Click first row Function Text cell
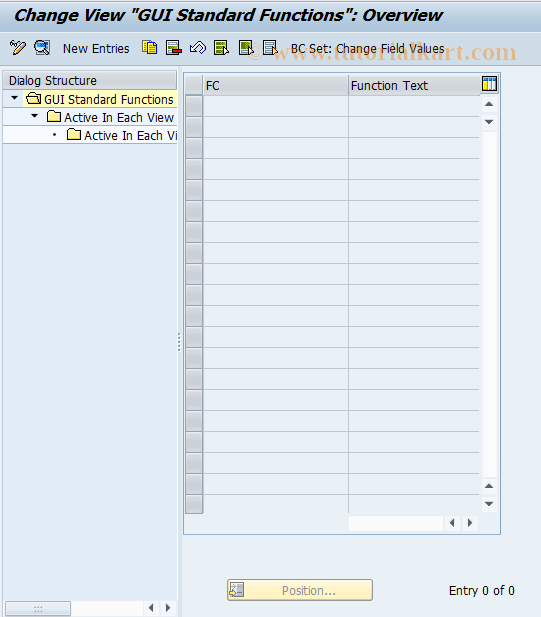Viewport: 541px width, 617px height. pyautogui.click(x=414, y=106)
